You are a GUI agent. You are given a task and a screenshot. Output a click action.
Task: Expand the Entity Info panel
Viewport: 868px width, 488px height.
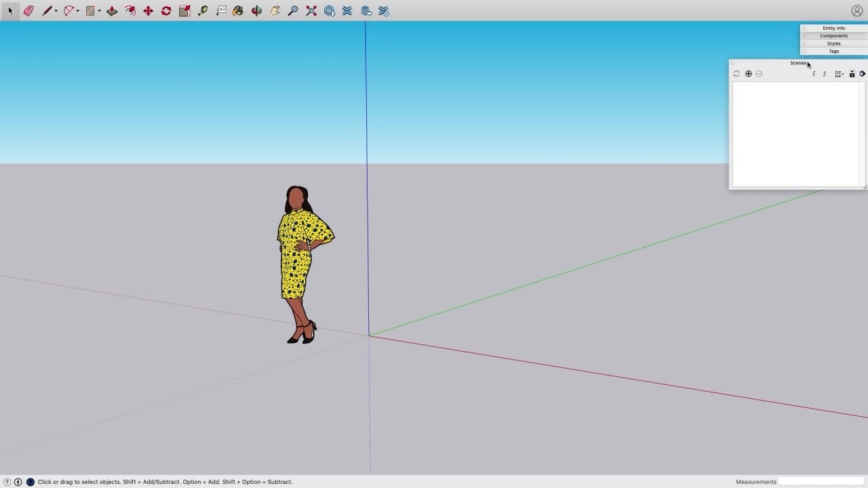click(x=833, y=28)
